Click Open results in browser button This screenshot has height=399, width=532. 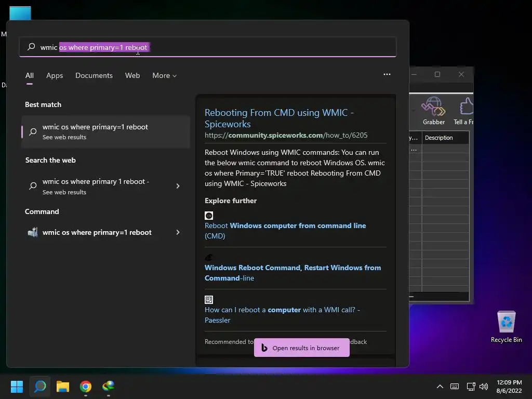click(x=302, y=348)
